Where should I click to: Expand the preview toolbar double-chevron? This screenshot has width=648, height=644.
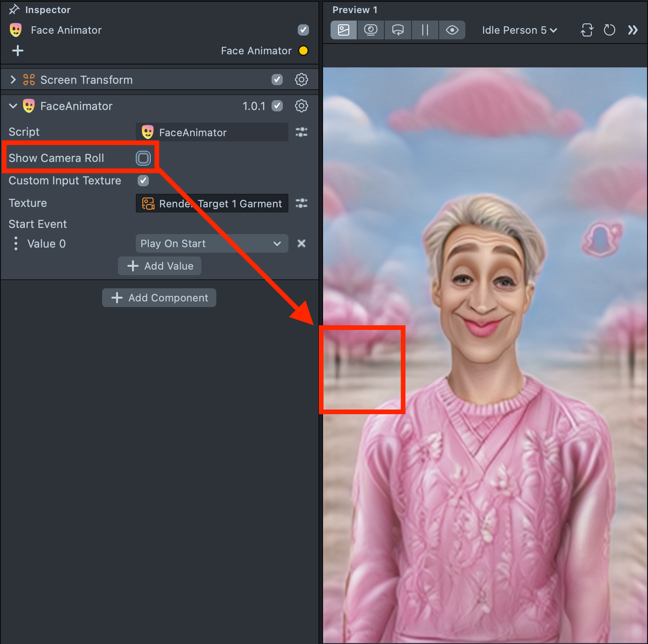point(633,30)
